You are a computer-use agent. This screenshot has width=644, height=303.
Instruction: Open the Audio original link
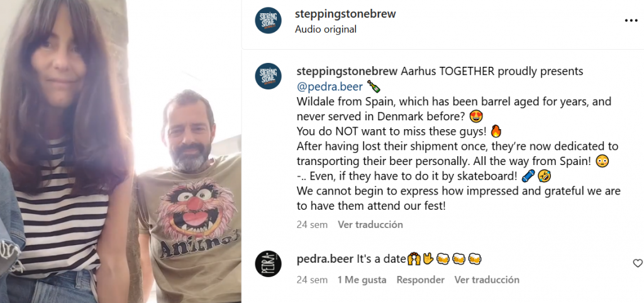coord(326,30)
